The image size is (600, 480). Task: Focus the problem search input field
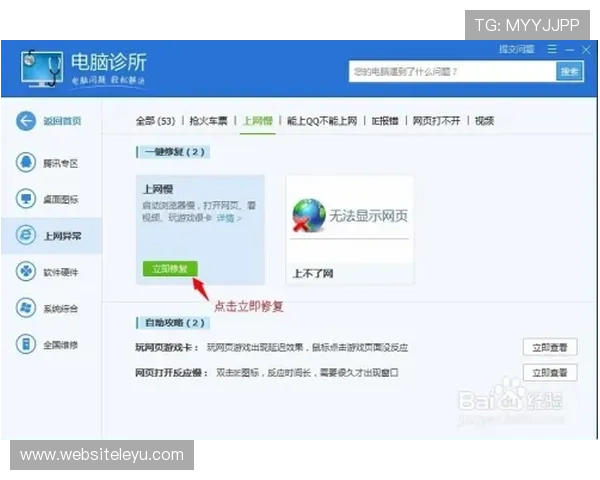(x=452, y=72)
